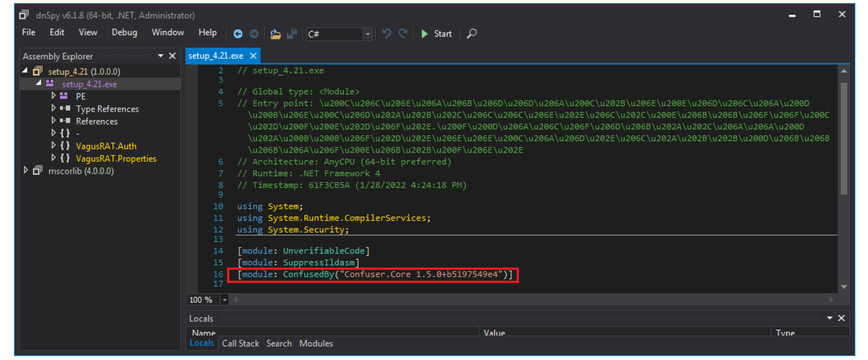This screenshot has width=868, height=360.
Task: Switch to the Modules tab
Action: (316, 344)
